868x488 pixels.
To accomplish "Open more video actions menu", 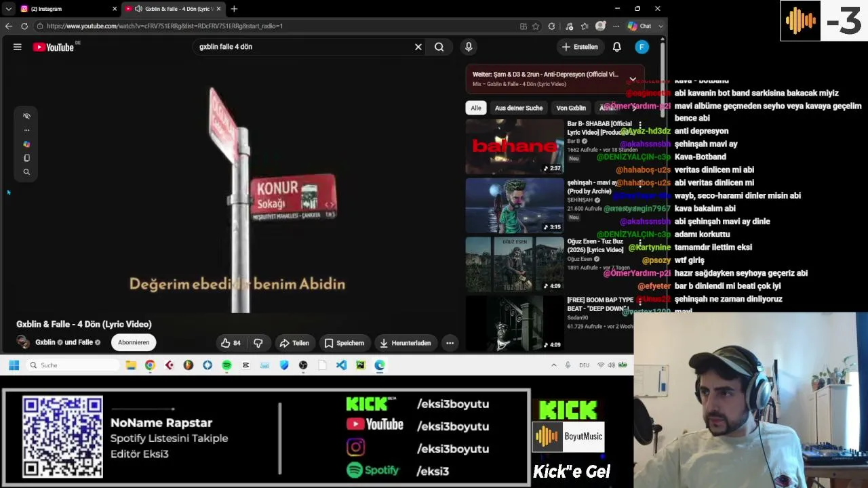I will (450, 343).
